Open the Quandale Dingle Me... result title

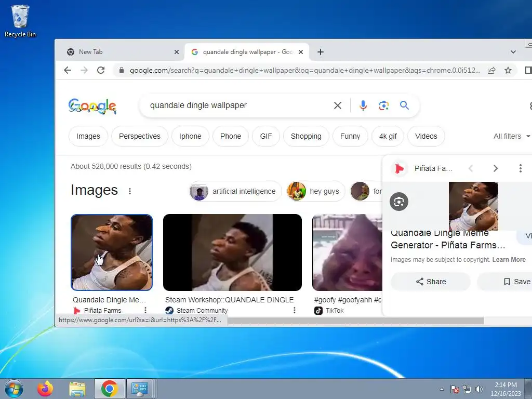109,300
